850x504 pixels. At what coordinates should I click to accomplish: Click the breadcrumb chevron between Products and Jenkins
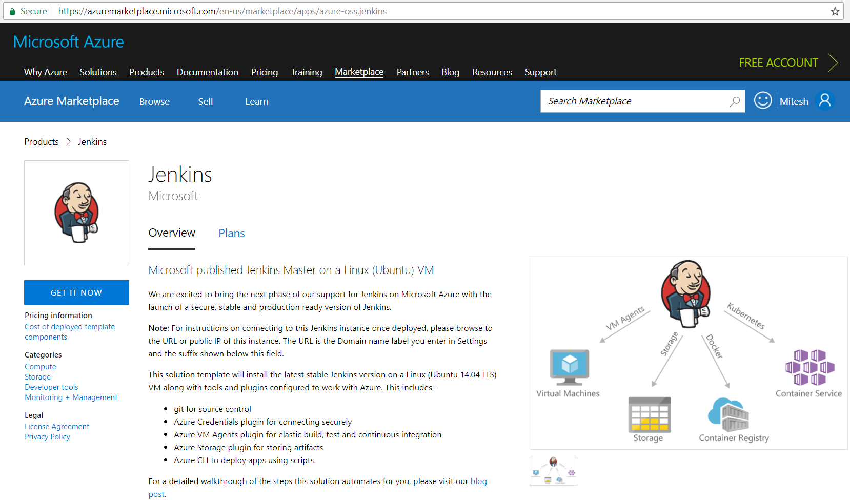click(x=68, y=142)
